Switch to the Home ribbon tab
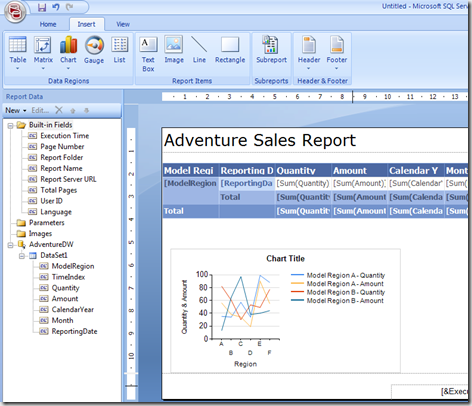The height and width of the screenshot is (406, 472). pos(48,24)
